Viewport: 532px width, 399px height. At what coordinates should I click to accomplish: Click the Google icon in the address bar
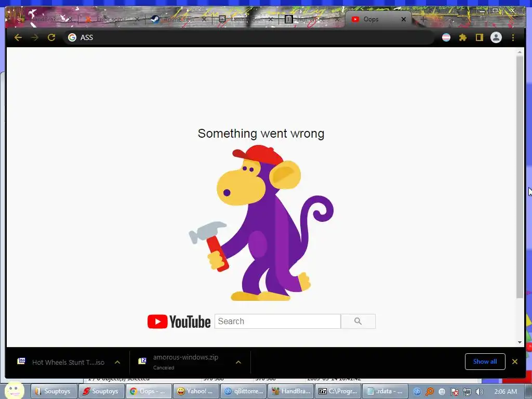point(72,37)
